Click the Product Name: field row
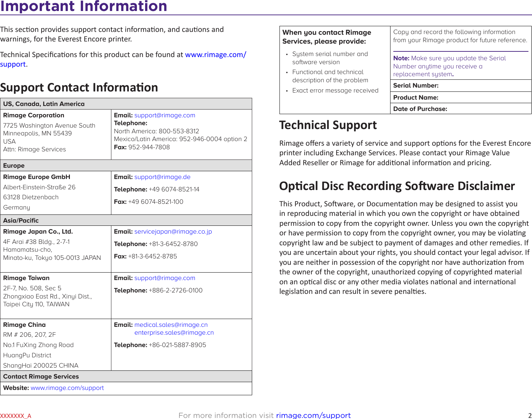Screen dimensions: 532x419 (x=461, y=97)
